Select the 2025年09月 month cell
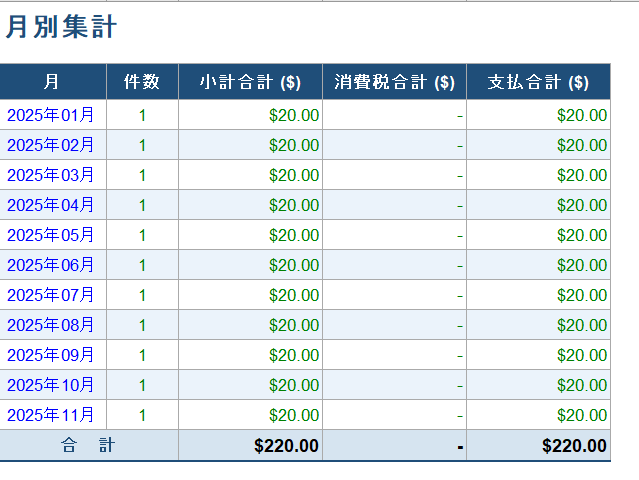 click(52, 355)
